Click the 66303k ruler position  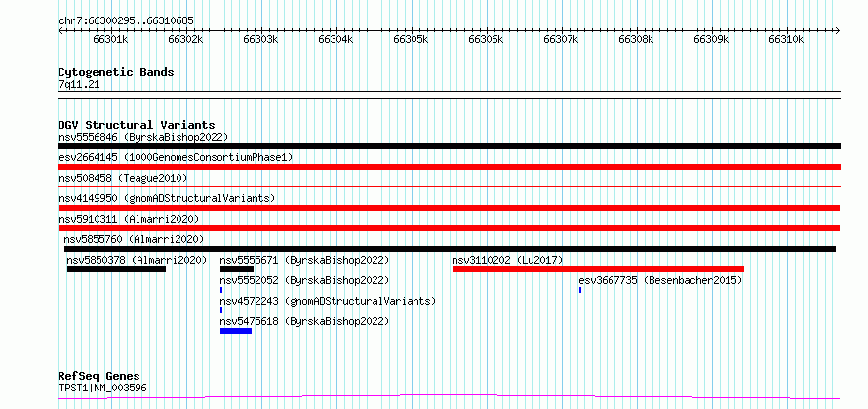(x=260, y=39)
